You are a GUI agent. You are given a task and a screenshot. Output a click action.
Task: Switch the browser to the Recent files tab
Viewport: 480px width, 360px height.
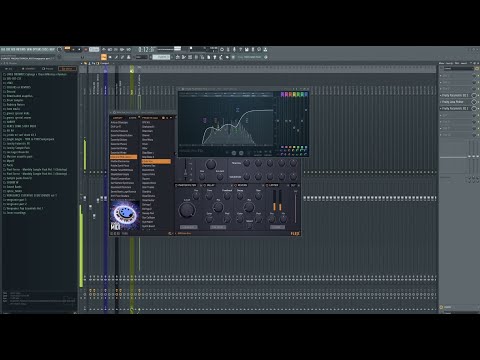[48, 69]
